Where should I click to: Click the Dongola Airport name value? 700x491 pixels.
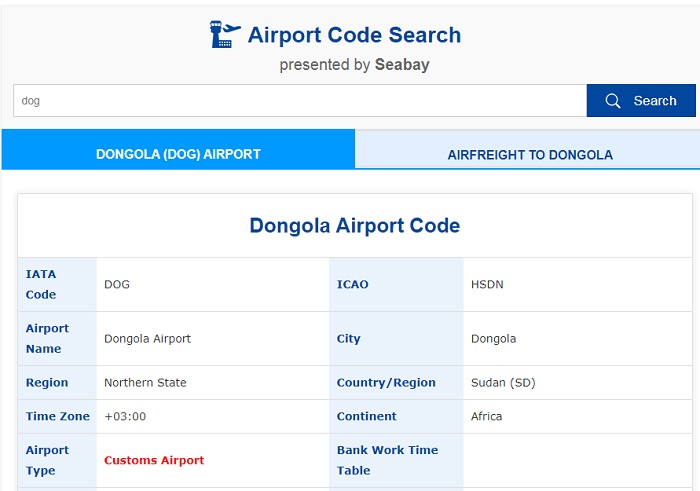click(147, 339)
